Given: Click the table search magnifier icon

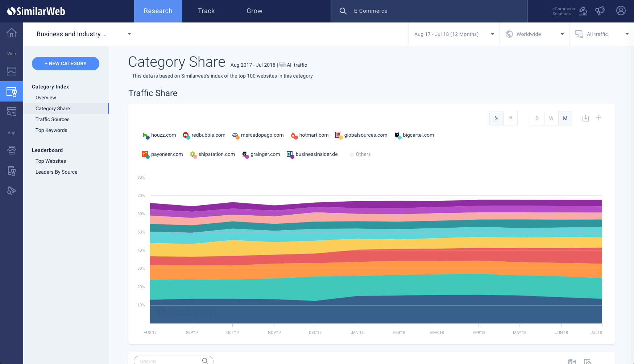Looking at the screenshot, I should [x=205, y=361].
